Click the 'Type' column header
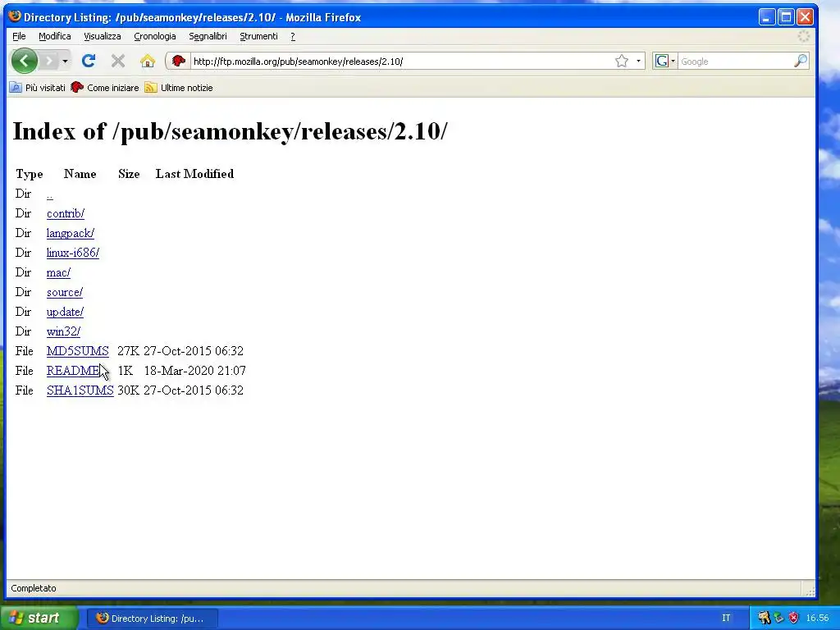The width and height of the screenshot is (840, 630). (29, 174)
